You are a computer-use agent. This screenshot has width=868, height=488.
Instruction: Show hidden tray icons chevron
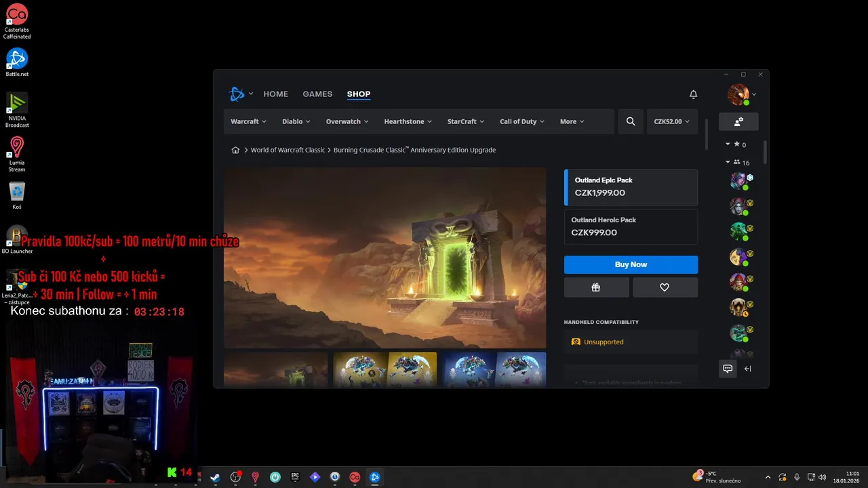(x=768, y=477)
